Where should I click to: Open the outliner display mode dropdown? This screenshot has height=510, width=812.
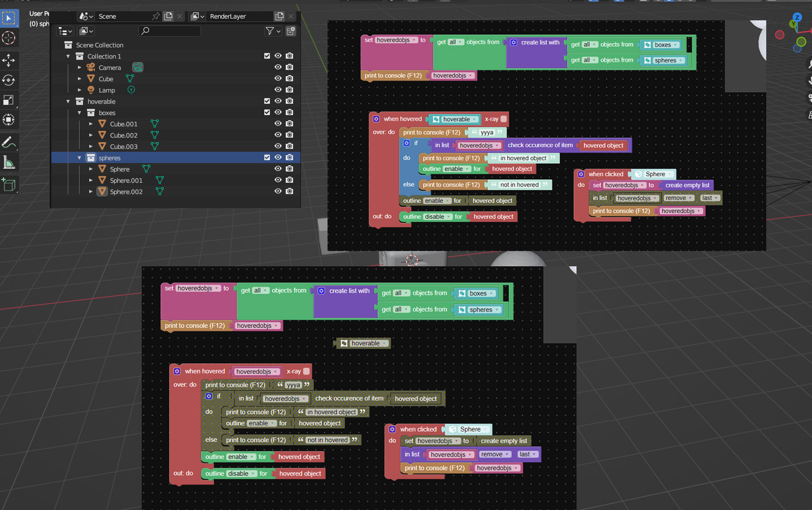pyautogui.click(x=86, y=31)
